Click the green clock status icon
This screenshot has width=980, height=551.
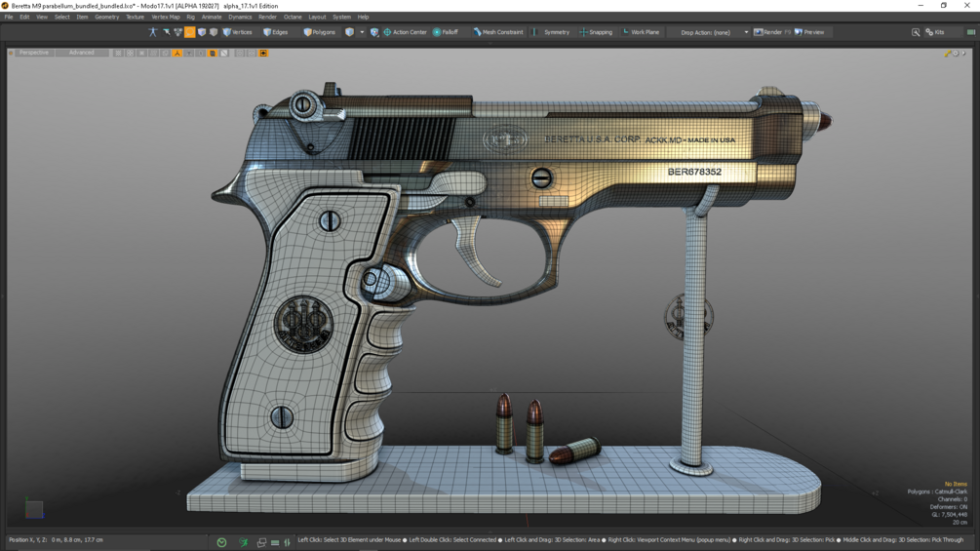pos(222,542)
